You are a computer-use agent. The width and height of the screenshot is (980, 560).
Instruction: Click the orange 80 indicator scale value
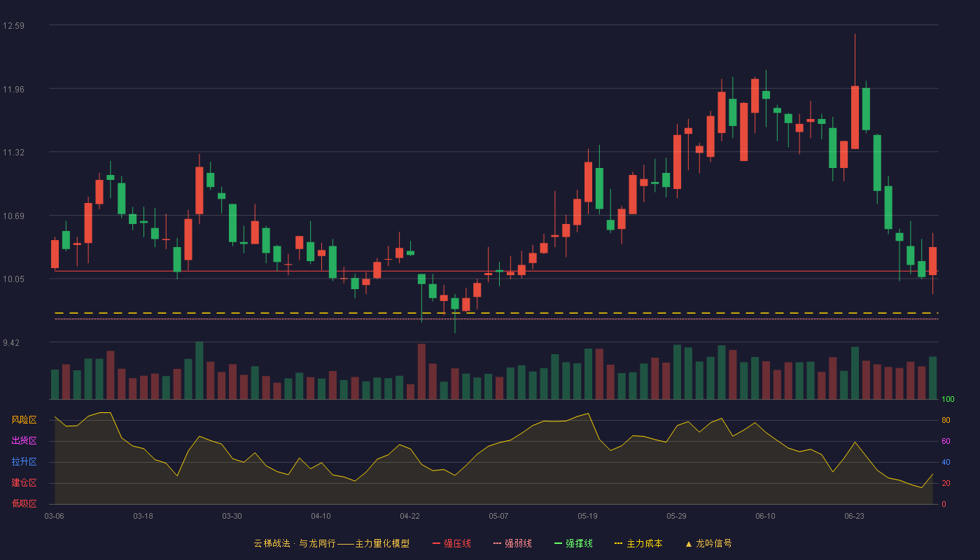[x=946, y=421]
